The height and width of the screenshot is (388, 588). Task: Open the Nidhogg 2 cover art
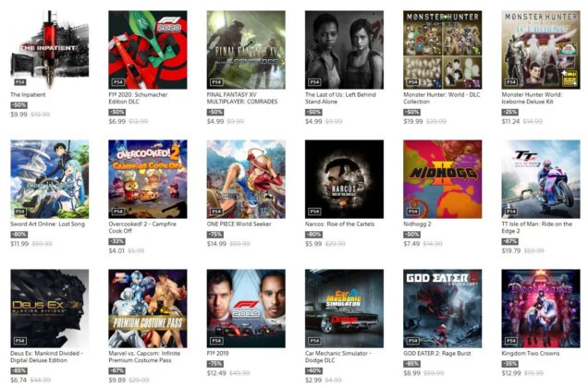[x=443, y=179]
